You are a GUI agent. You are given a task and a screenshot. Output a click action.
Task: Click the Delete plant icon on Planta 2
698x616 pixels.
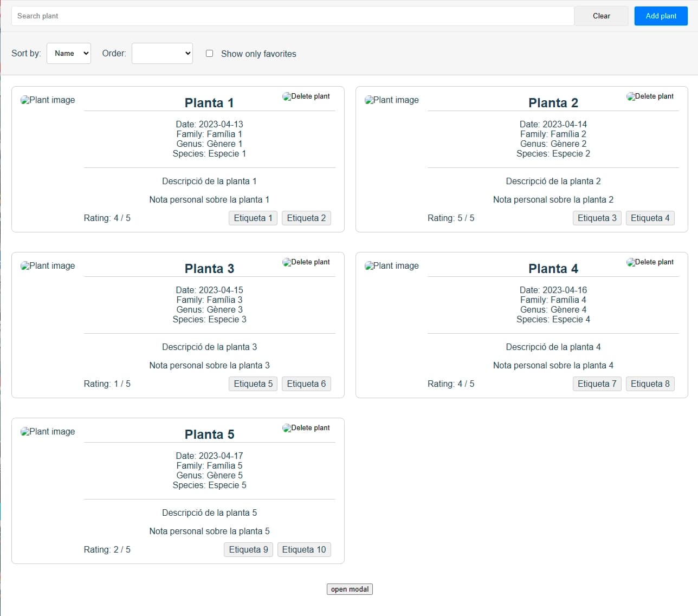650,96
